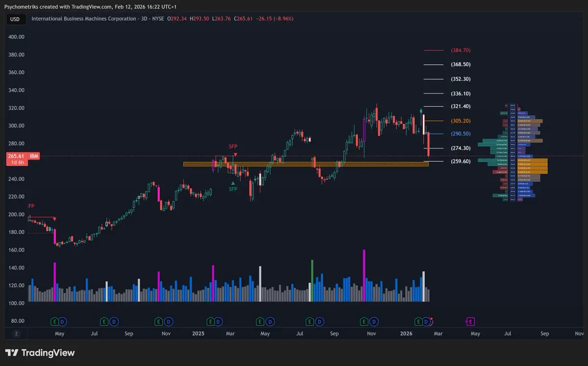Click 140.00 on the price axis
The width and height of the screenshot is (588, 366).
point(17,268)
